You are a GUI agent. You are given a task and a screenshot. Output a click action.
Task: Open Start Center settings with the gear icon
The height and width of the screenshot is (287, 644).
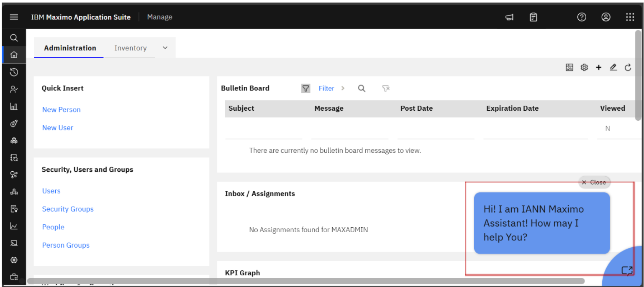coord(584,67)
